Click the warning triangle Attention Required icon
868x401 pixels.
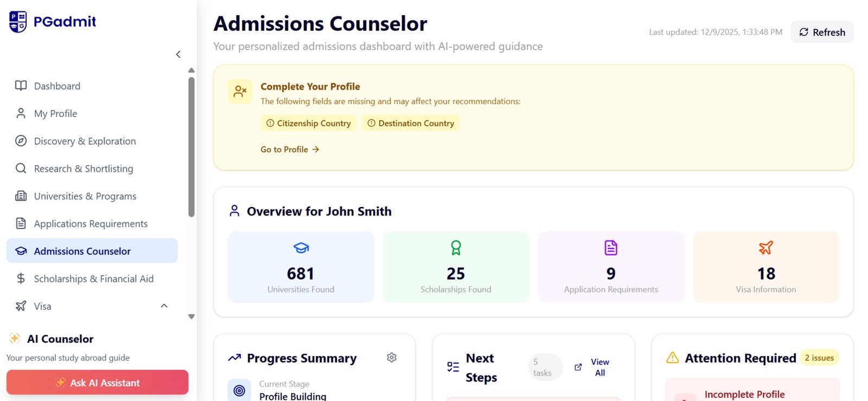pos(672,358)
